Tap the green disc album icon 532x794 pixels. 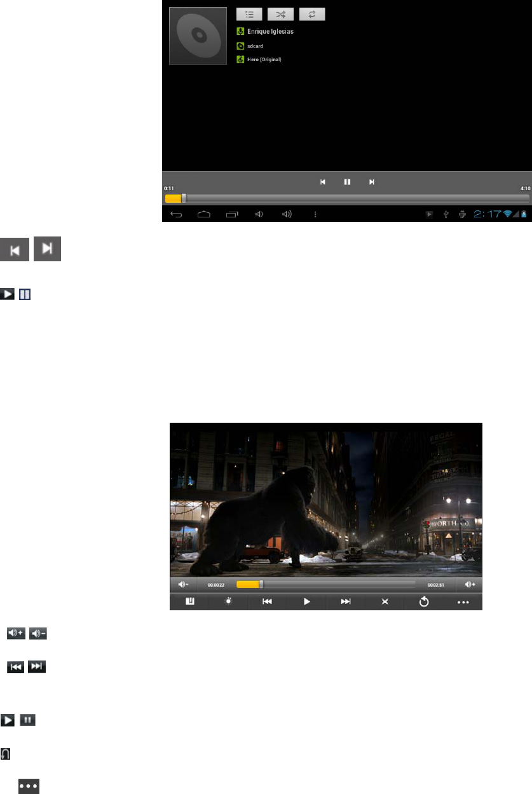coord(240,46)
